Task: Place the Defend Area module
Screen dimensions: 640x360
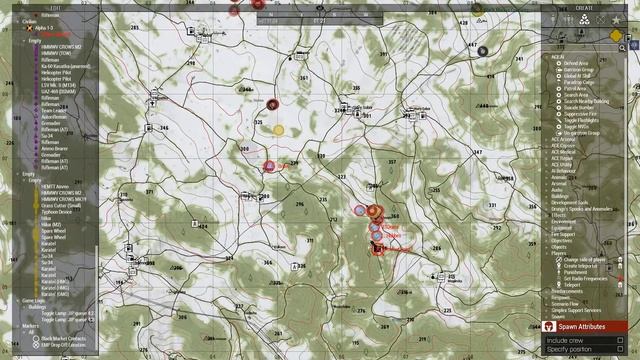Action: (576, 63)
